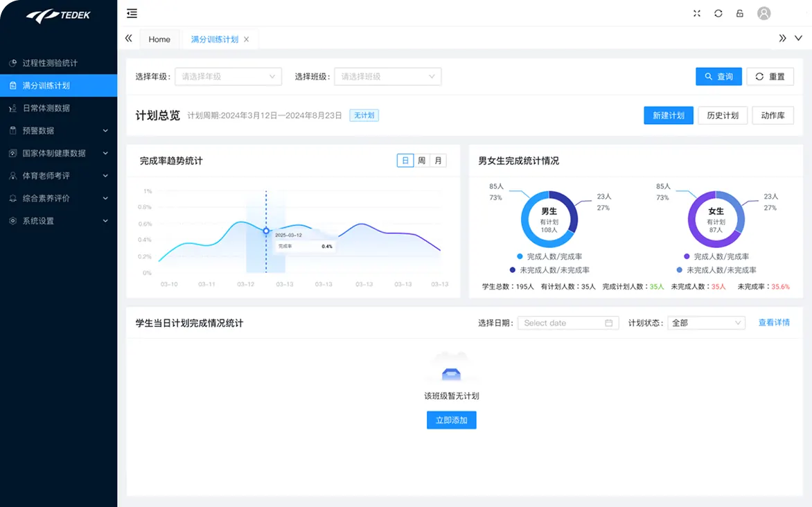Expand the 预警数据 menu chevron
The width and height of the screenshot is (812, 507).
105,130
